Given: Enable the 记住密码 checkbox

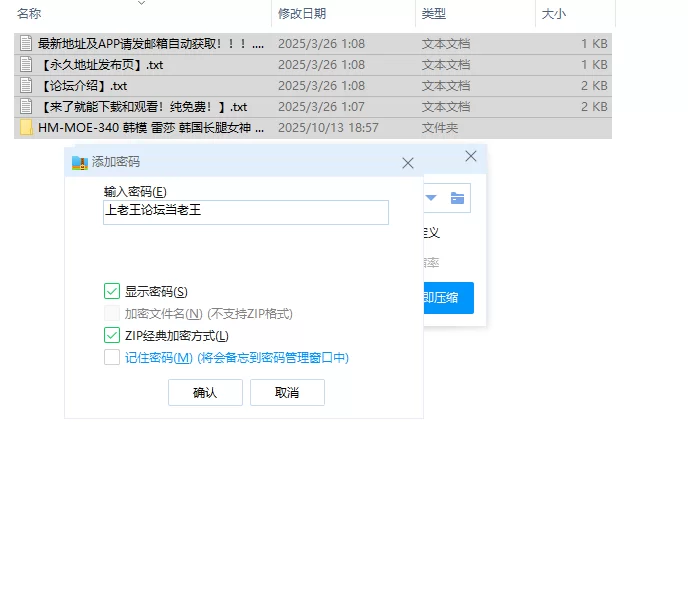Looking at the screenshot, I should coord(112,358).
